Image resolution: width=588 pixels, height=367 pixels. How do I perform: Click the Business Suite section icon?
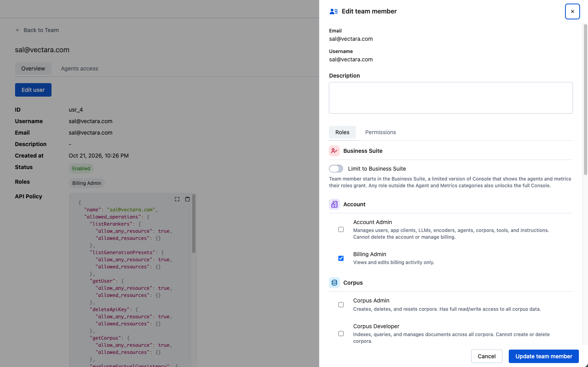click(x=334, y=151)
